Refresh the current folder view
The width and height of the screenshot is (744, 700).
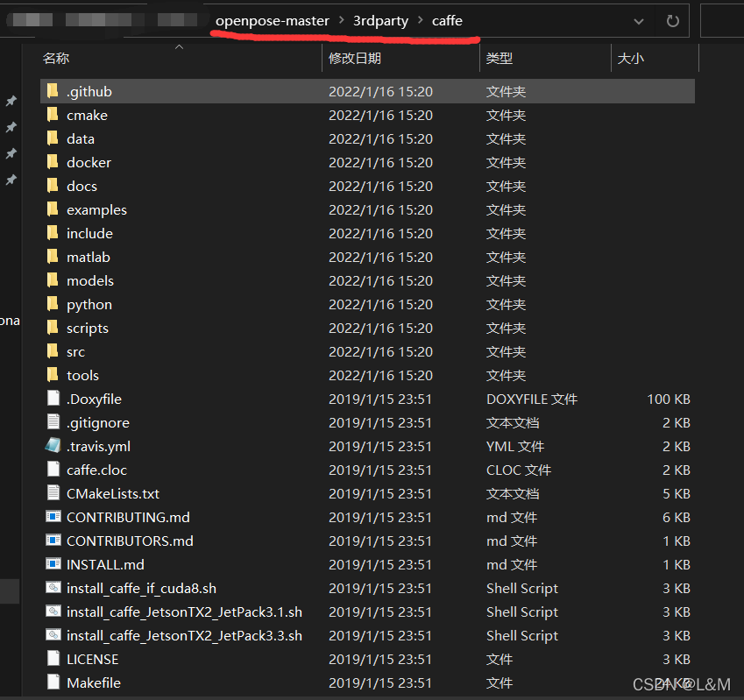[672, 21]
